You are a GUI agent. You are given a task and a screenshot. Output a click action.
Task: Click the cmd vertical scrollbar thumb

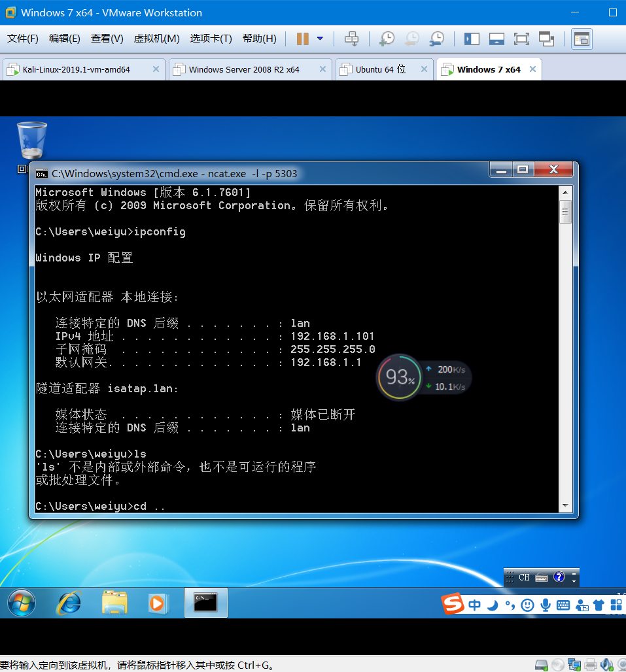point(565,212)
